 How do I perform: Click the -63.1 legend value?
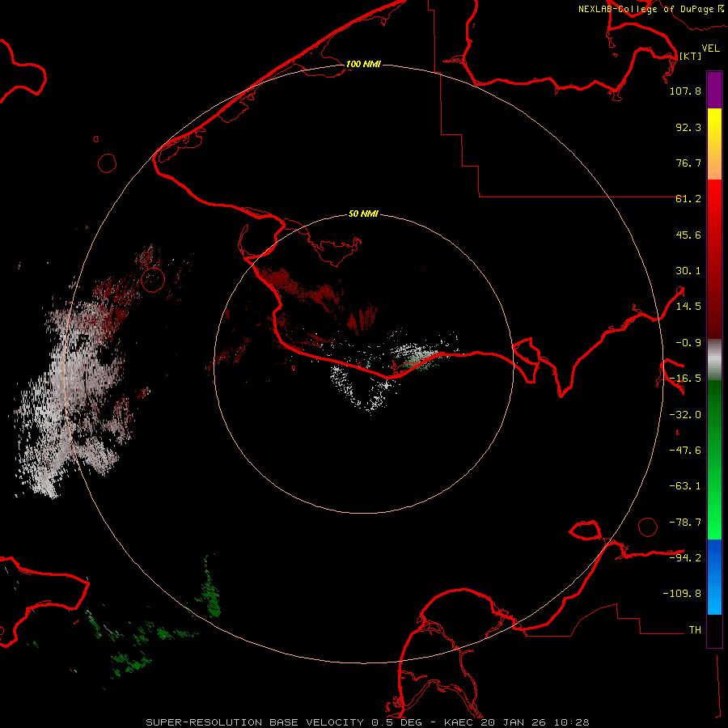[685, 486]
